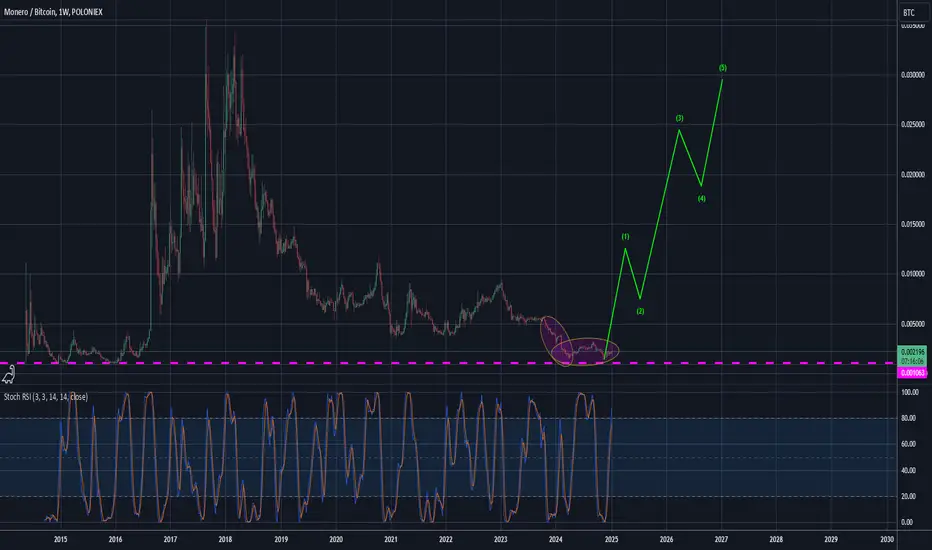Click the 2017 label on time axis
The image size is (932, 550).
point(170,539)
